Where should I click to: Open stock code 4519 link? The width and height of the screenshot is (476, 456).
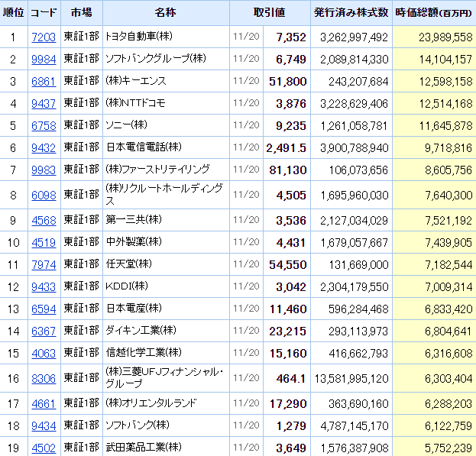(x=44, y=242)
